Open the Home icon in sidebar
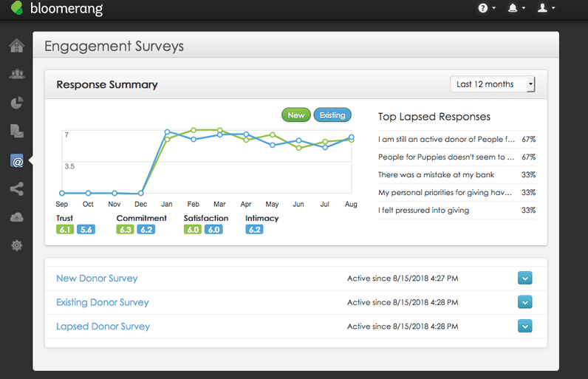The image size is (588, 379). click(x=16, y=46)
